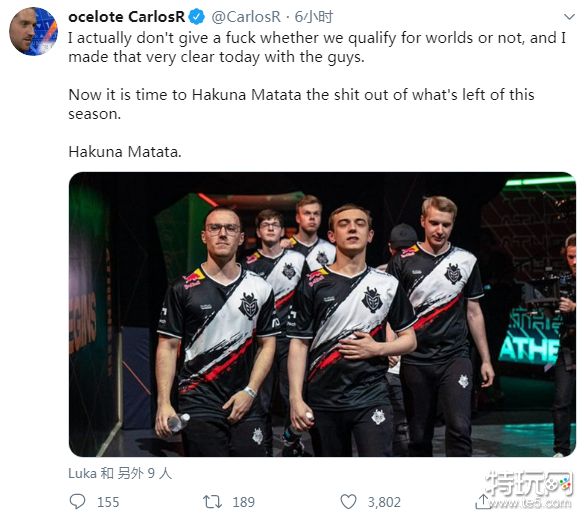Click the 特玩网 watermark logo

529,484
